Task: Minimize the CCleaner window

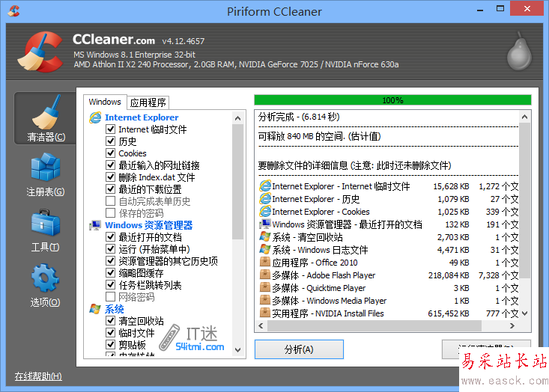Action: (x=480, y=9)
